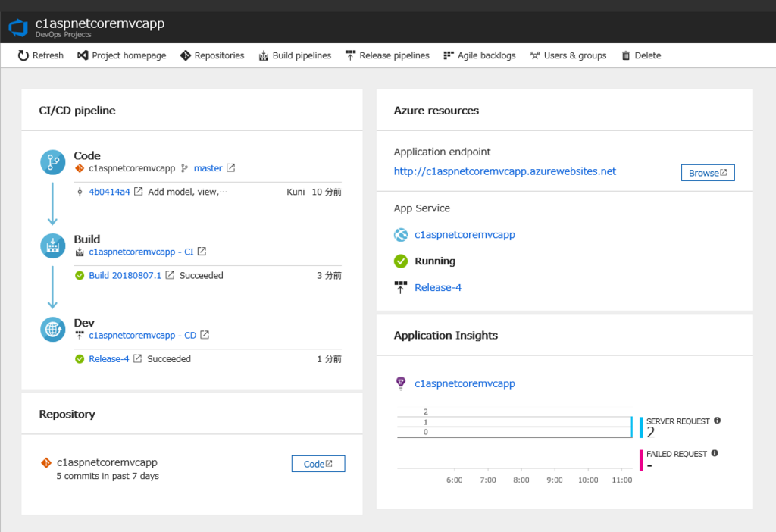Click the blue SERVER REQUEST color bar
Screen dimensions: 776x532
[x=641, y=427]
